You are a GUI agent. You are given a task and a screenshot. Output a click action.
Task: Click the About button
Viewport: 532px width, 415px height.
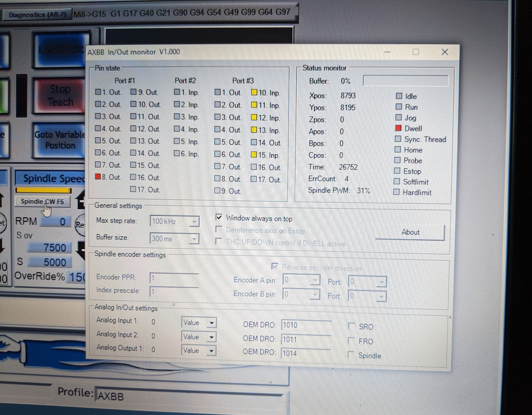point(410,232)
